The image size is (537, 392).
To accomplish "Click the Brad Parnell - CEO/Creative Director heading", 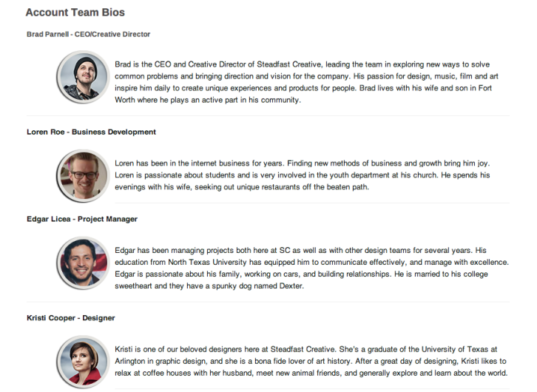I will 89,34.
